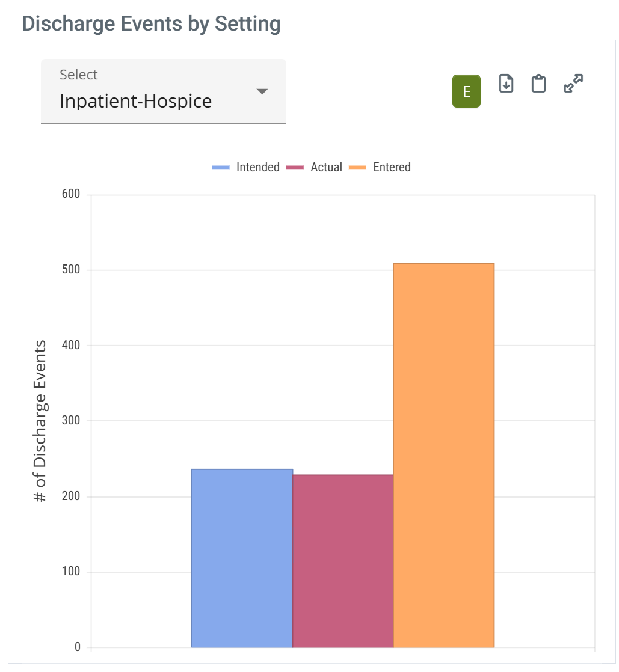
Task: Click the Inpatient-Hospice selected value
Action: pos(135,101)
